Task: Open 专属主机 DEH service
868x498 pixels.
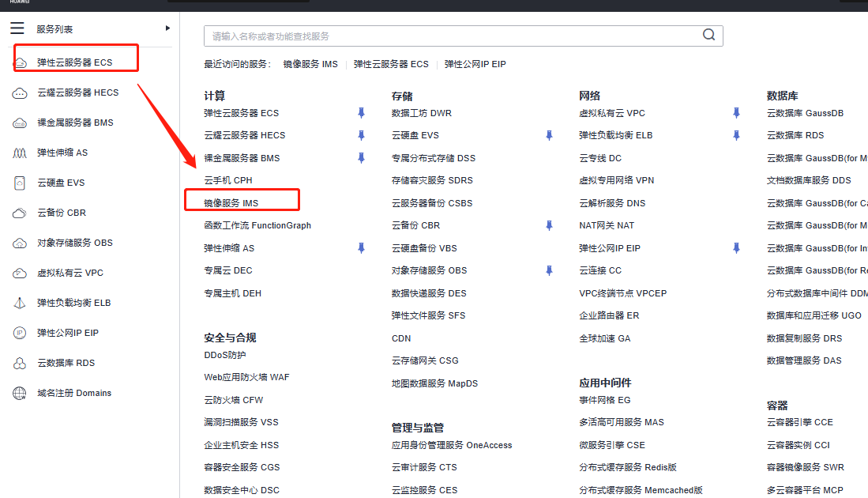Action: (x=232, y=293)
